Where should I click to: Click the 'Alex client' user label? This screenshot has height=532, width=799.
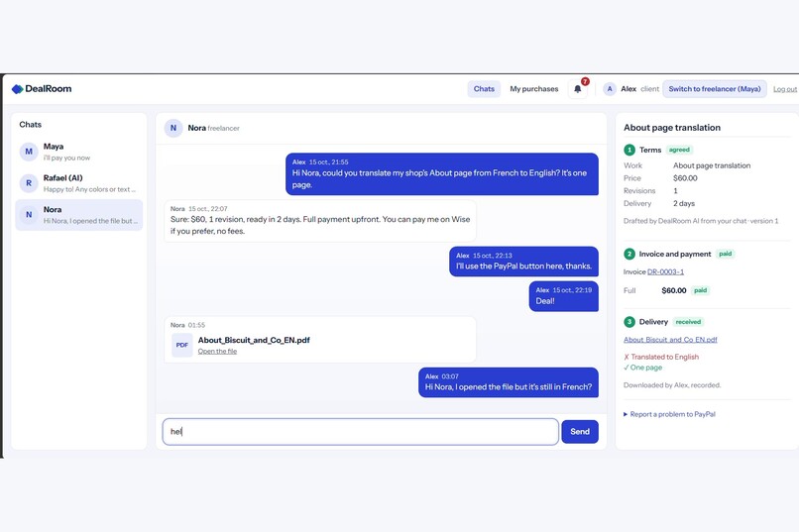[639, 89]
